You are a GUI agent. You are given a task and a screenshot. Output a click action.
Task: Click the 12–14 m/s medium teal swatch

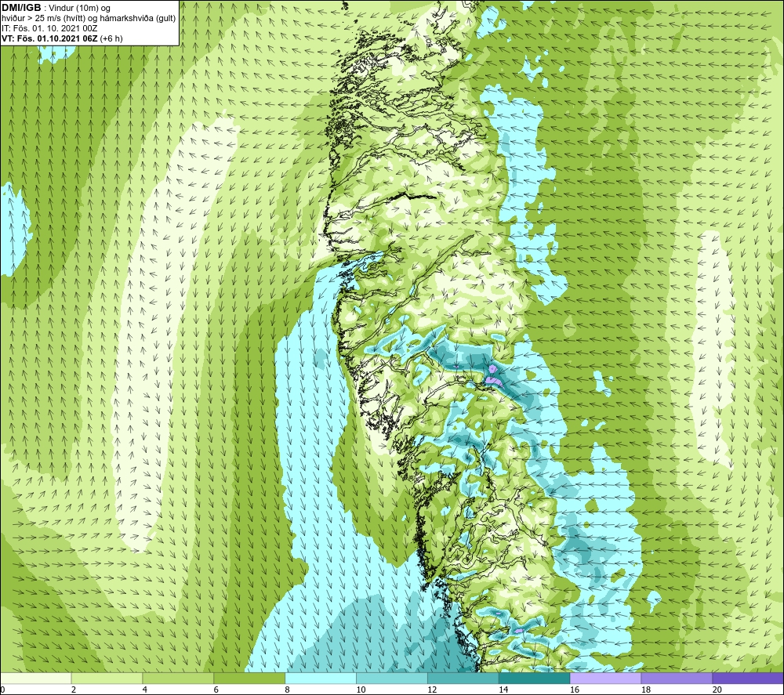point(463,678)
